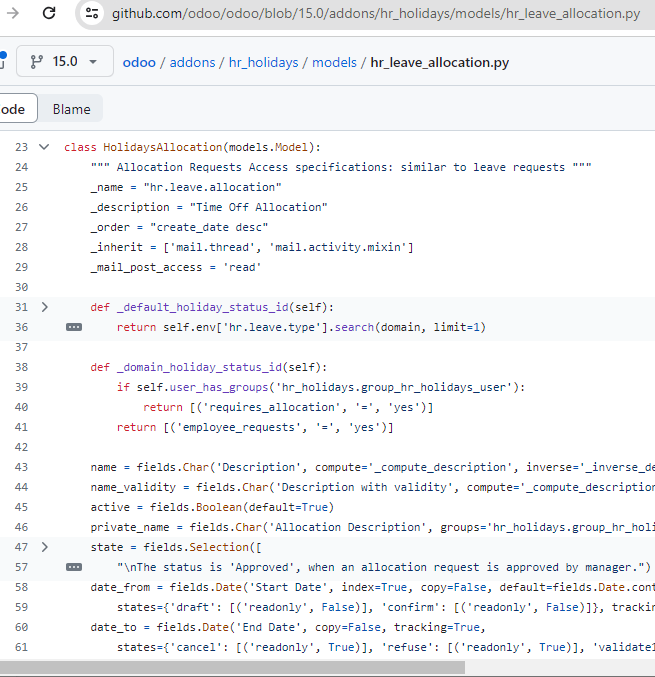Click the "Time Off Allocation" description string
This screenshot has width=655, height=677.
259,207
